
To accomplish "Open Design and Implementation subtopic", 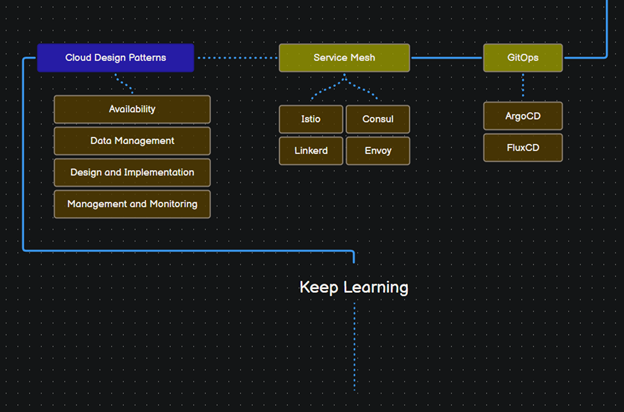I will tap(132, 172).
